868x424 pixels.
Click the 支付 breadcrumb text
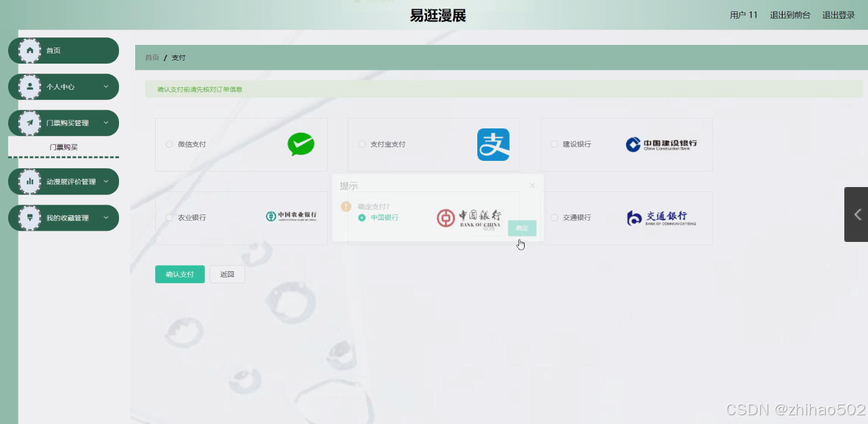click(179, 57)
